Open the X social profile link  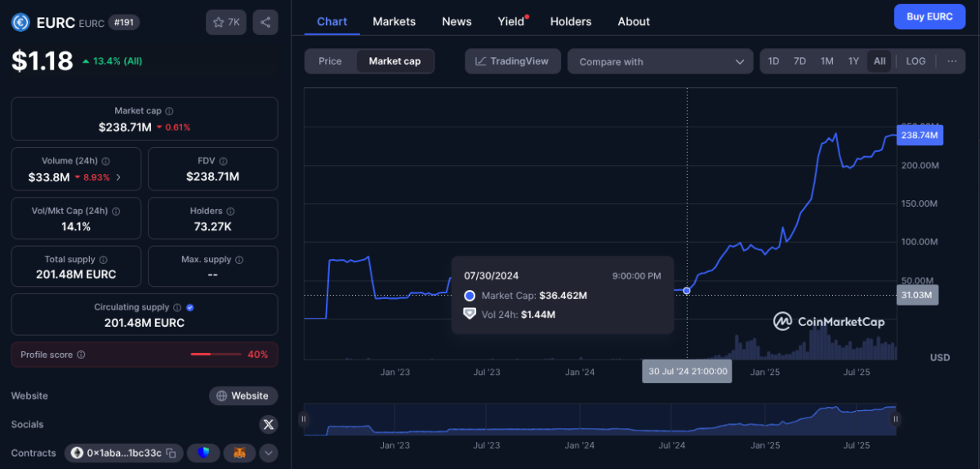point(269,424)
